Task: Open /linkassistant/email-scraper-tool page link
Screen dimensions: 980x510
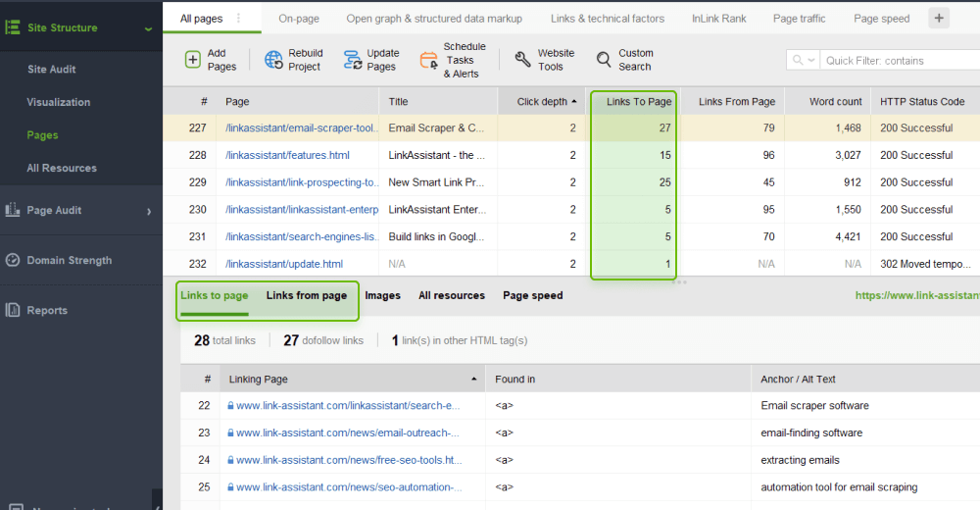Action: tap(301, 127)
